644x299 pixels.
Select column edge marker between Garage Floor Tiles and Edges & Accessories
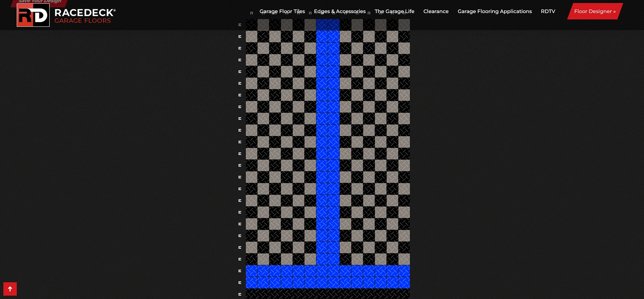(310, 13)
